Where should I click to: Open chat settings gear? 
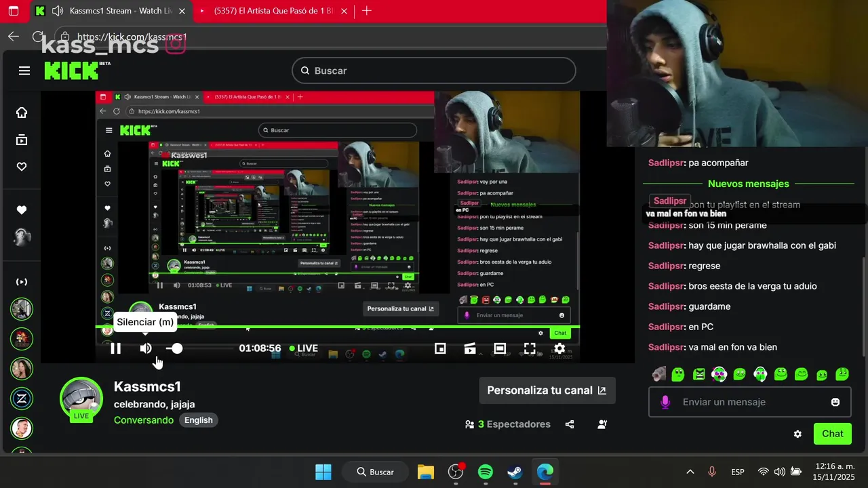pos(797,434)
